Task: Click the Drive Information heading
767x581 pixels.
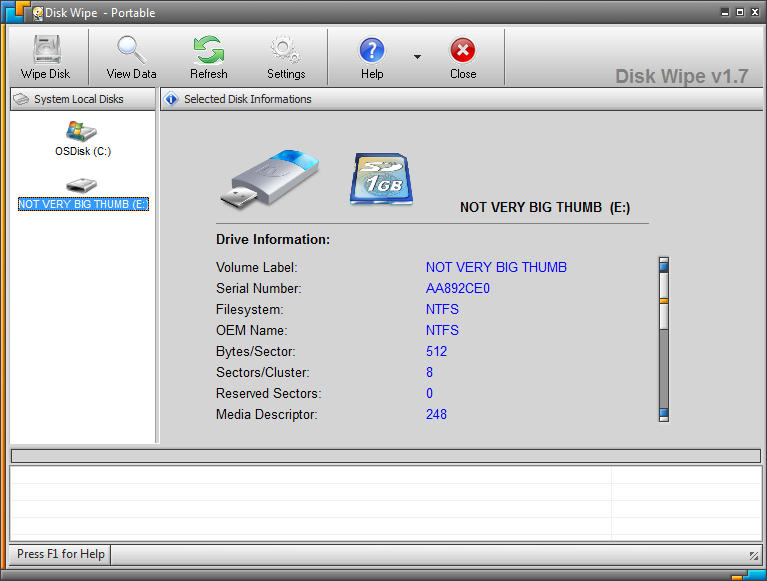Action: (x=273, y=240)
